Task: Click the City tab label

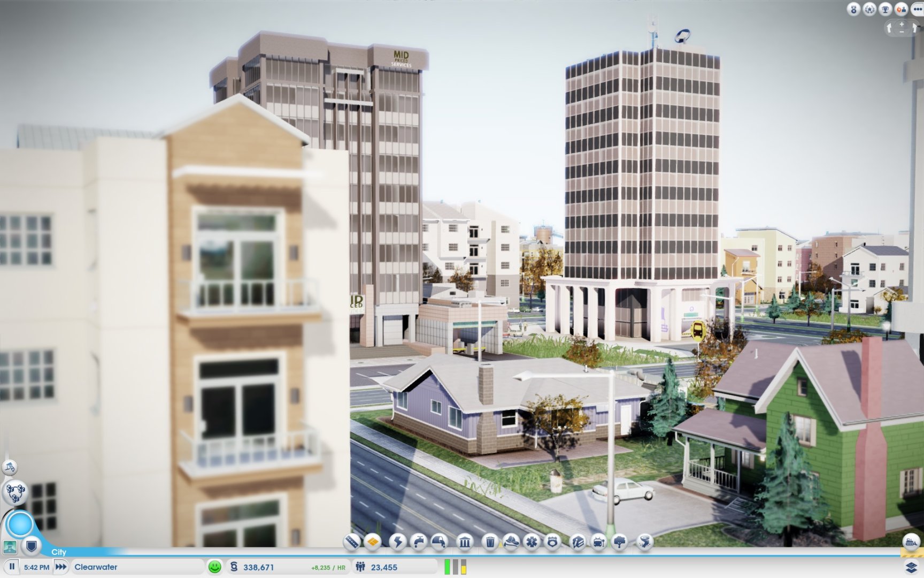Action: [59, 552]
